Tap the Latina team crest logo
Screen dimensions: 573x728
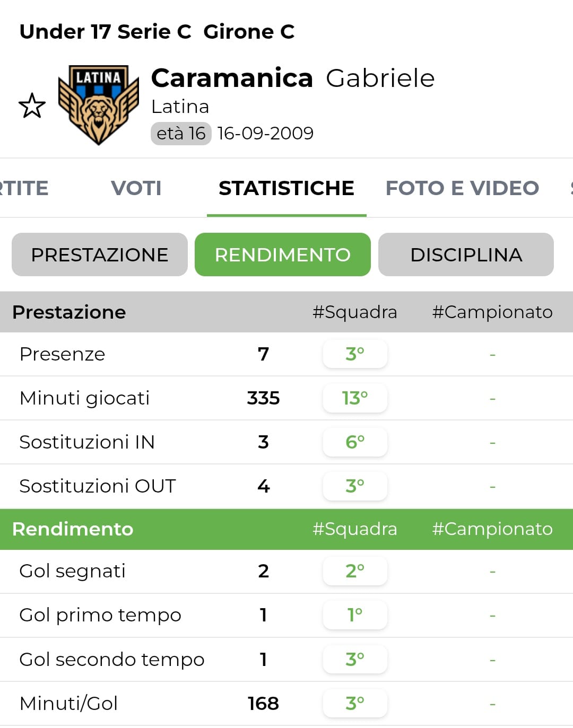point(99,105)
